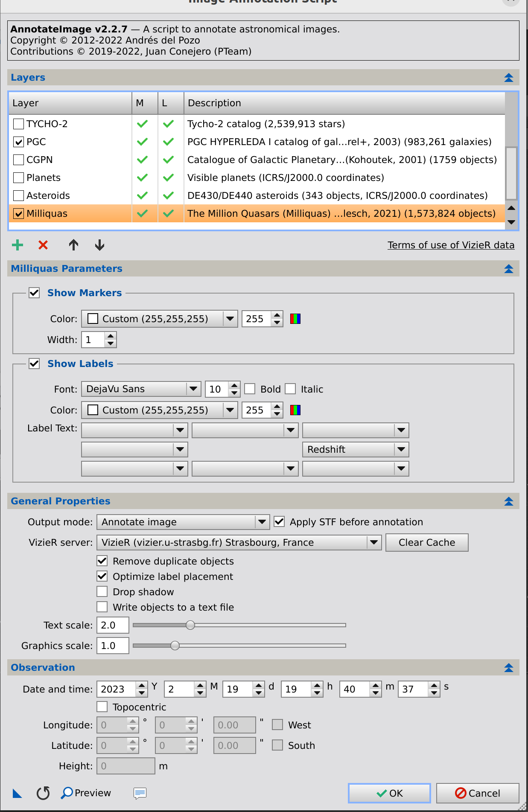Enable the Planets layer checkbox
528x812 pixels.
19,178
